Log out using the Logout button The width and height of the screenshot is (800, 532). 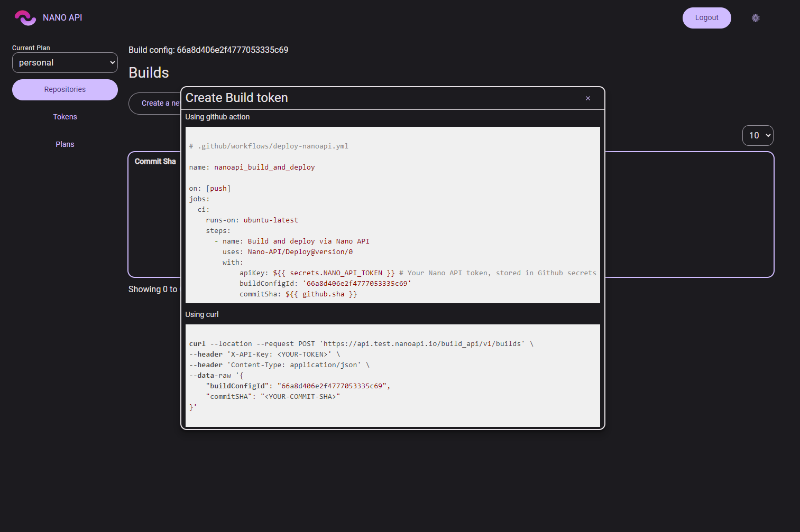pos(706,18)
